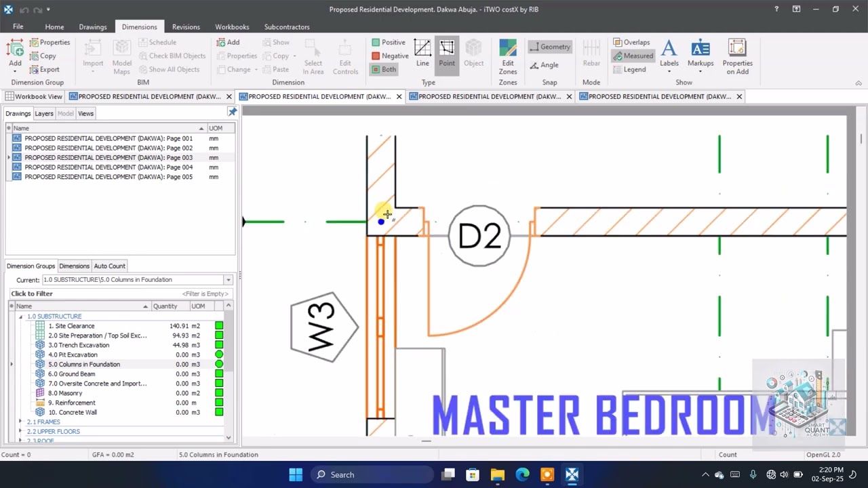Switch to the Auto Count tab

point(109,266)
